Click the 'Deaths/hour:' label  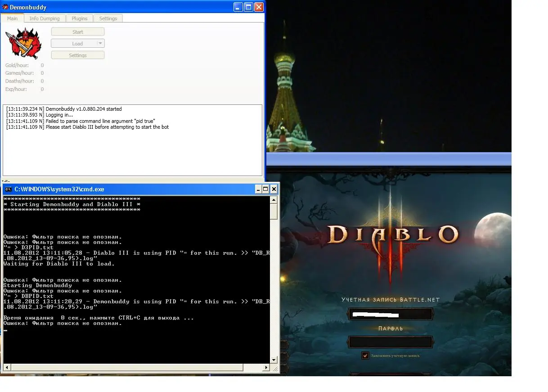(19, 81)
